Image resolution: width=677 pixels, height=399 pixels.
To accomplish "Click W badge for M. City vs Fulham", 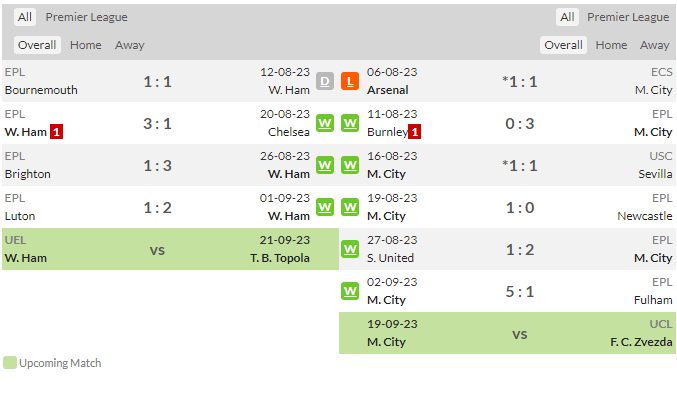I will point(350,291).
